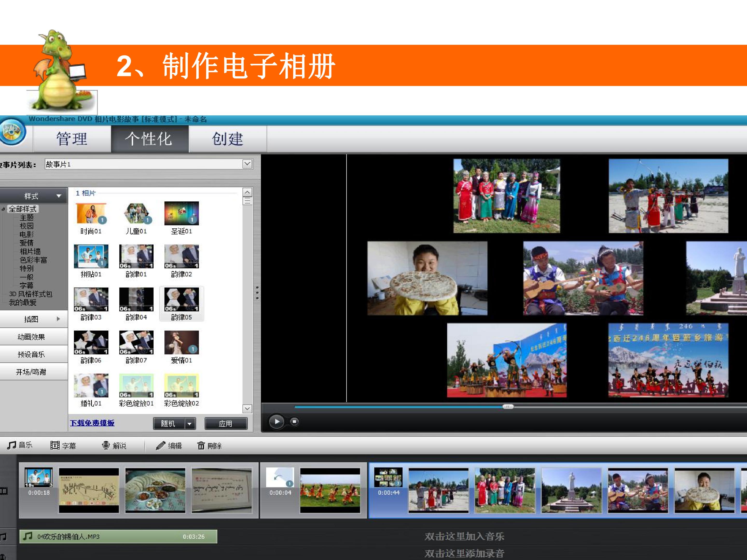Choose the 拼贴01 style template
The image size is (747, 560).
pyautogui.click(x=91, y=261)
